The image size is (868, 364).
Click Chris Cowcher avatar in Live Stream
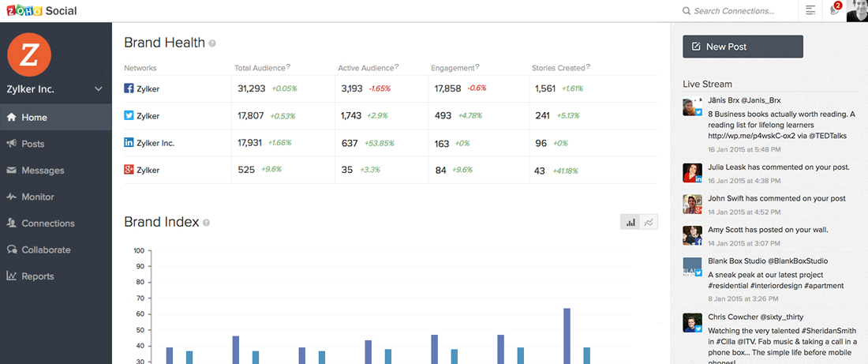click(693, 323)
